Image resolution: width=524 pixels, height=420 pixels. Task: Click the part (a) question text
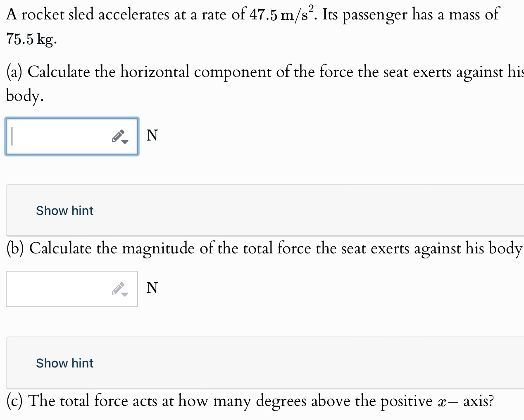point(265,83)
